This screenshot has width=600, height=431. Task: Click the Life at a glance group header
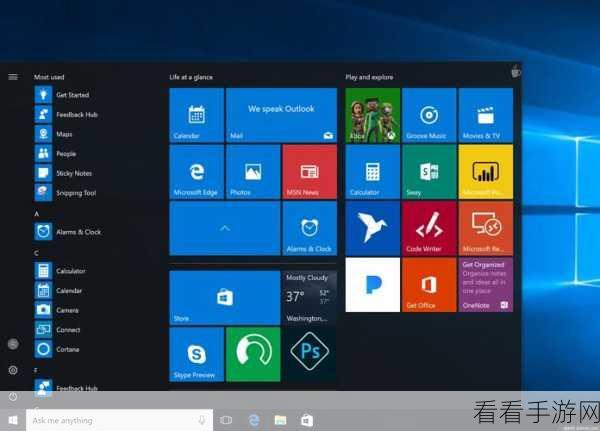tap(191, 77)
